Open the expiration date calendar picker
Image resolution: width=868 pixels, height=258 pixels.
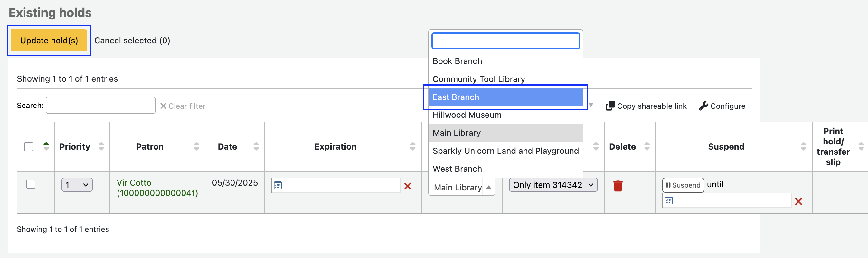(x=278, y=185)
